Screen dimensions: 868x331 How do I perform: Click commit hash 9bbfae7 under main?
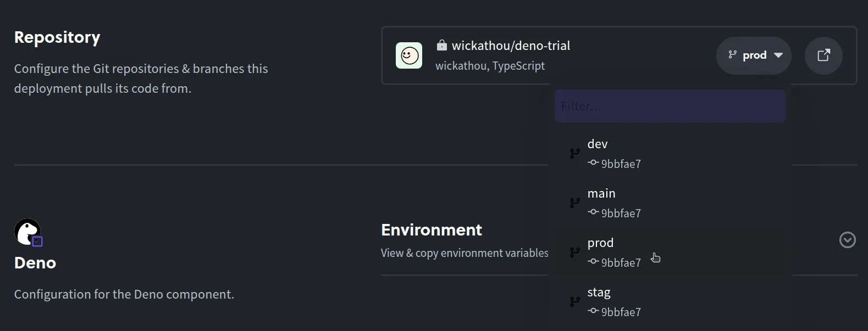(x=621, y=214)
